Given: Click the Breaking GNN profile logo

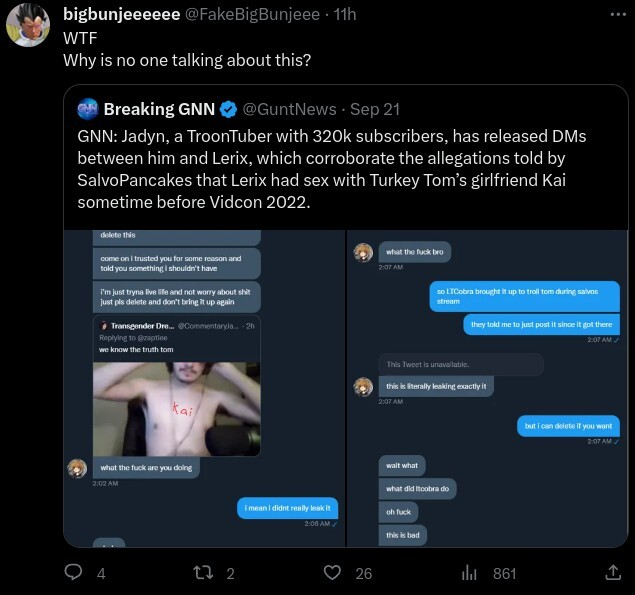Looking at the screenshot, I should (87, 109).
